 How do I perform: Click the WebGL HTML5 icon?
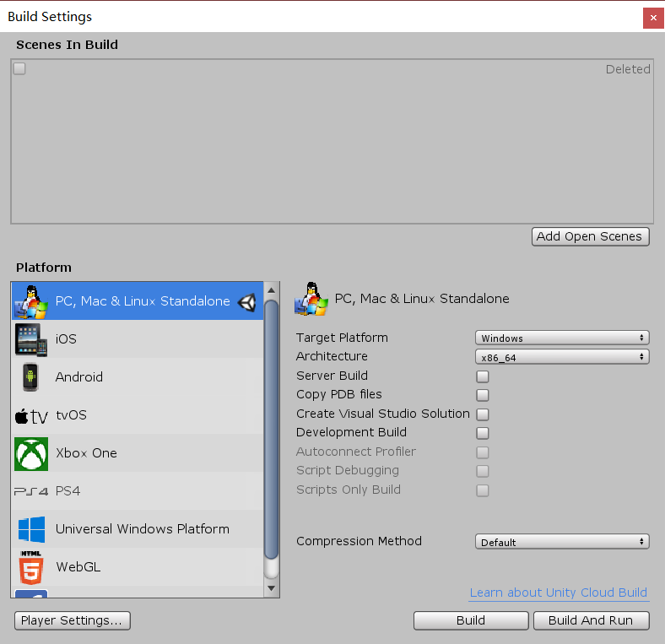click(31, 567)
